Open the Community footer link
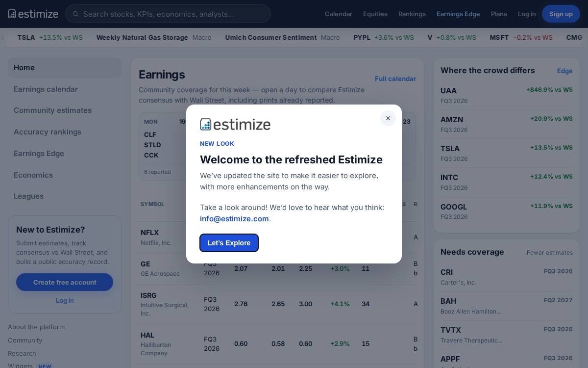 25,340
